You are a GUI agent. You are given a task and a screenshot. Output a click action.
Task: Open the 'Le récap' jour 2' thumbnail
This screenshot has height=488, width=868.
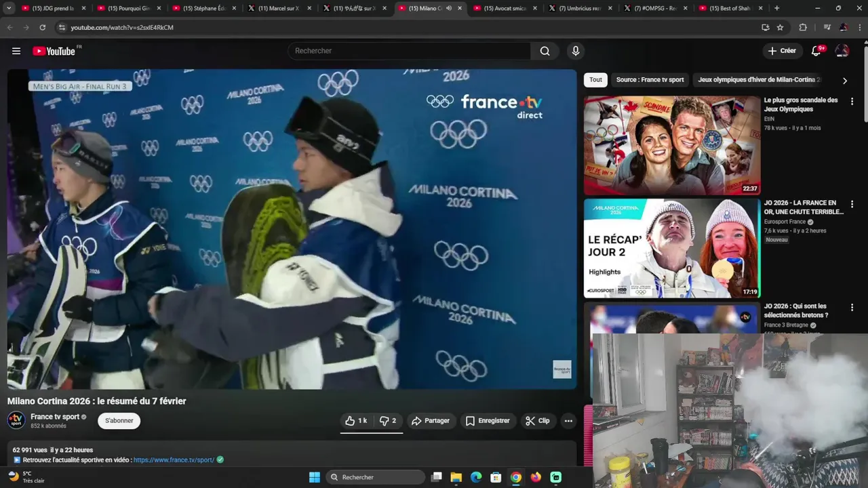(x=672, y=248)
